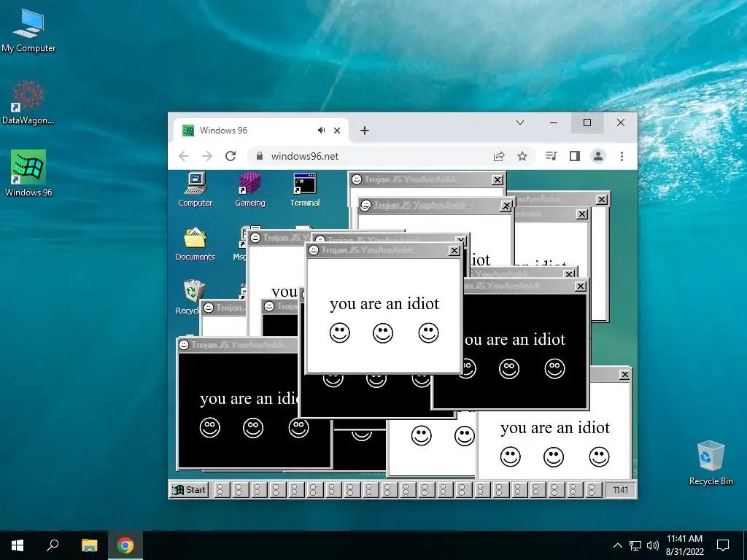Toggle Chrome side panel
The image size is (747, 560).
coord(575,156)
